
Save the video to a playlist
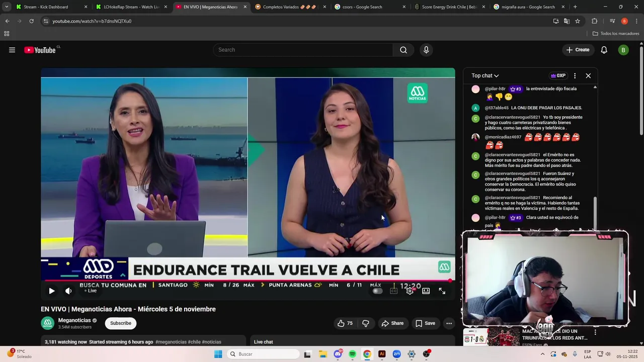pyautogui.click(x=425, y=323)
